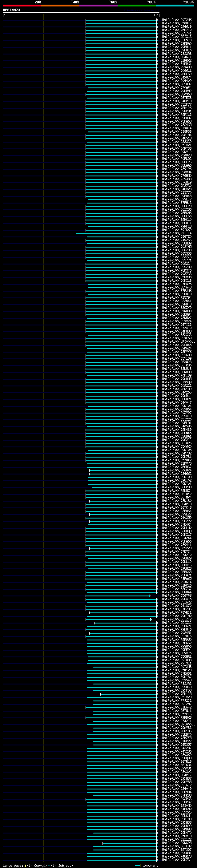
Task: Select the UniRef100_C5Y1D9 label
Action: (x=177, y=358)
